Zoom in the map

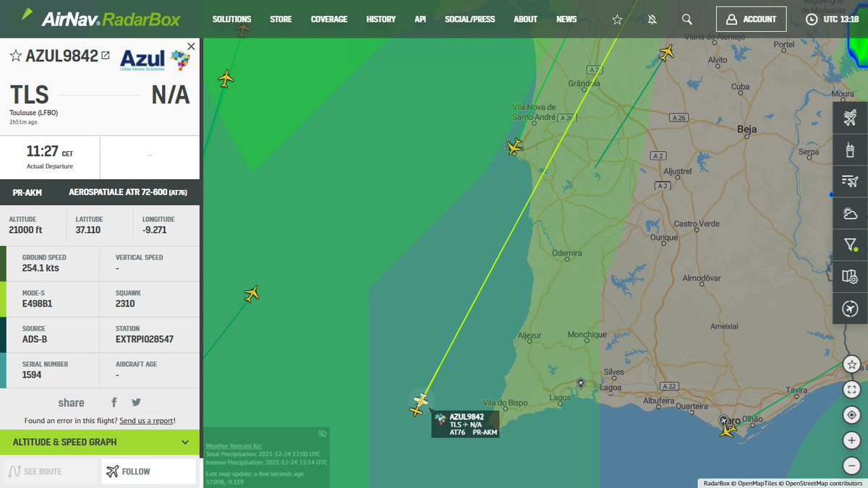pos(851,440)
